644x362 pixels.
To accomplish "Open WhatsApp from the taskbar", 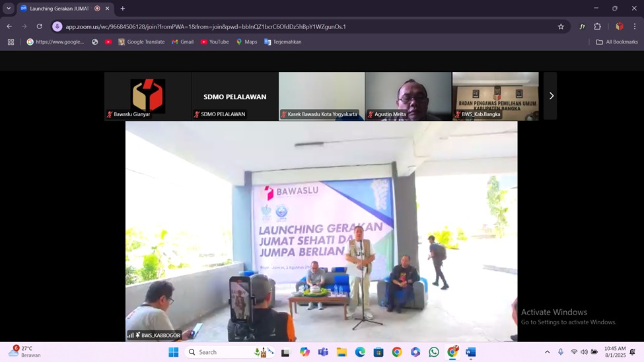I will click(x=434, y=352).
